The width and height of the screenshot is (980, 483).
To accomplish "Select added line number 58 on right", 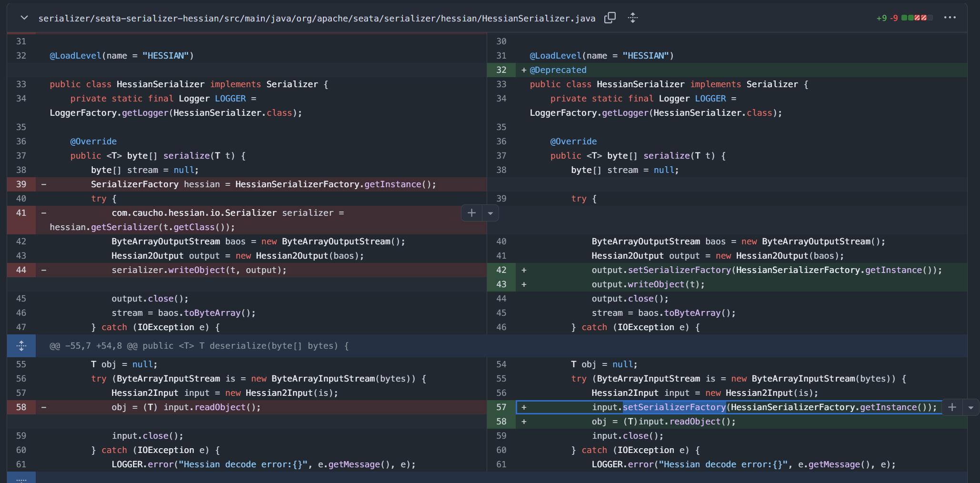I will 501,422.
